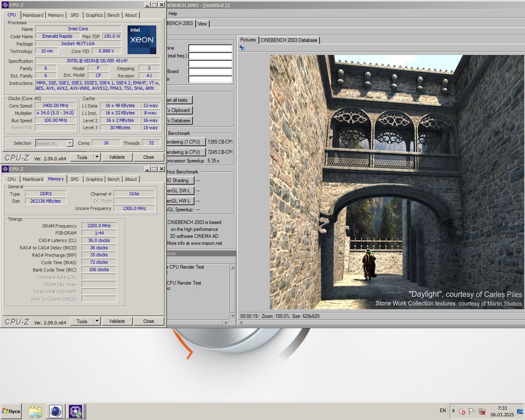Image resolution: width=525 pixels, height=420 pixels.
Task: Click the CPU-Z title bar icon of the Memory window
Action: pyautogui.click(x=5, y=169)
